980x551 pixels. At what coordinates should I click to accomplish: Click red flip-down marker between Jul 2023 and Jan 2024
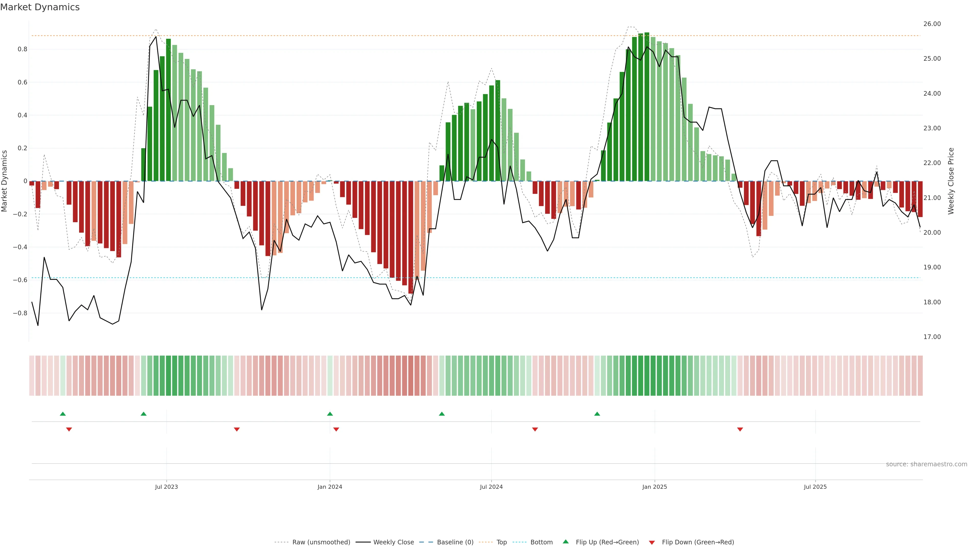237,429
